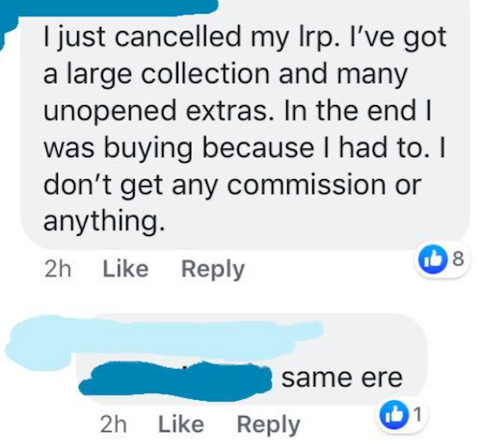Click the "same ere" comment text
Image resolution: width=482 pixels, height=448 pixels.
tap(342, 379)
